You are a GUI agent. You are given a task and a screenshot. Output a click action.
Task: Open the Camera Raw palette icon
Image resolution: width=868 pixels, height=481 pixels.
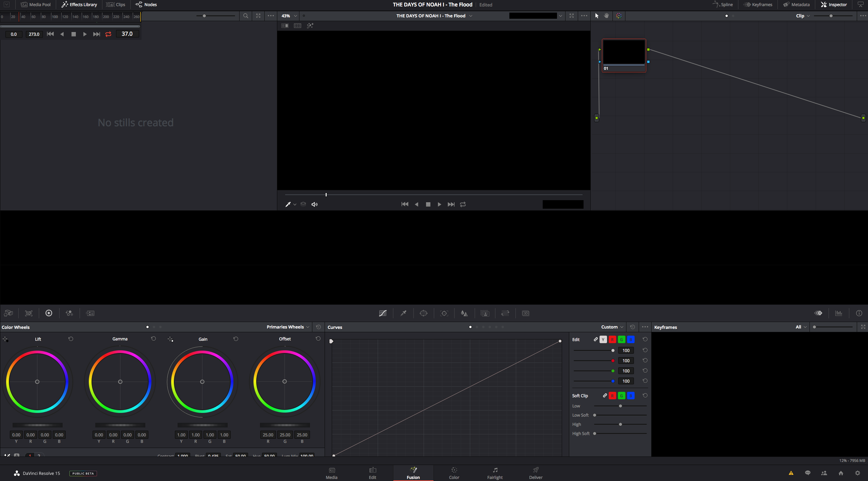point(9,313)
